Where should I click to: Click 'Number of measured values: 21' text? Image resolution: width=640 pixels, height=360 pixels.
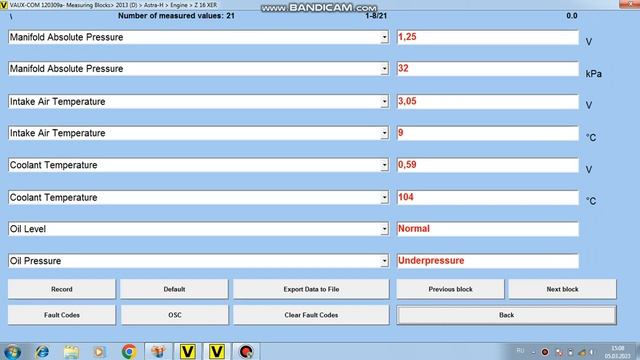tap(176, 16)
